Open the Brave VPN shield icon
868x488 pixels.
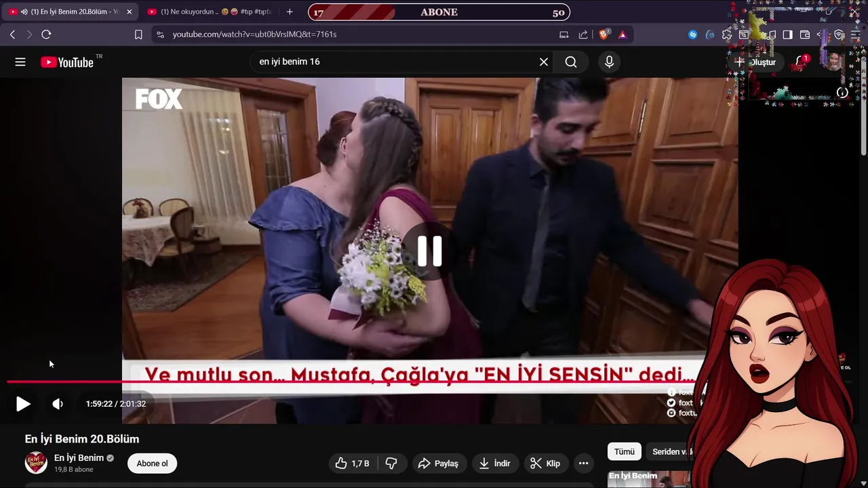pos(839,35)
